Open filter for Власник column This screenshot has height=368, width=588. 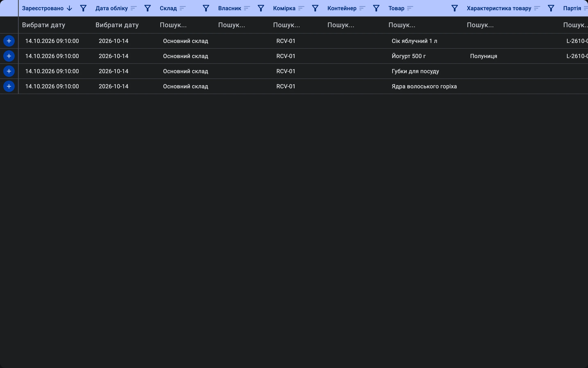click(x=261, y=8)
